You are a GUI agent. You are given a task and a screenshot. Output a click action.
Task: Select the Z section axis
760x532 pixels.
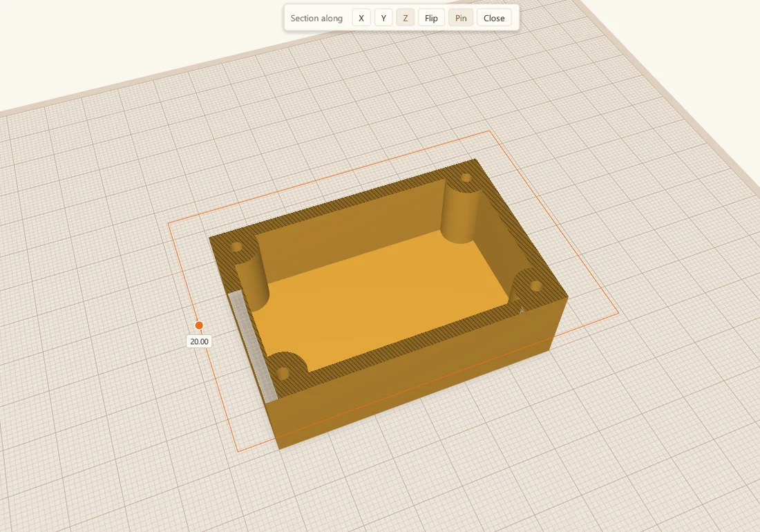coord(406,18)
